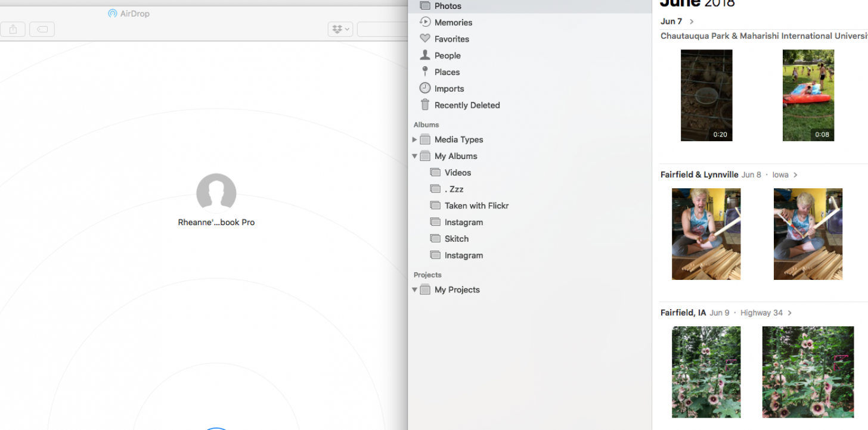Open Imports in the sidebar
Screen dimensions: 868x430
tap(449, 89)
